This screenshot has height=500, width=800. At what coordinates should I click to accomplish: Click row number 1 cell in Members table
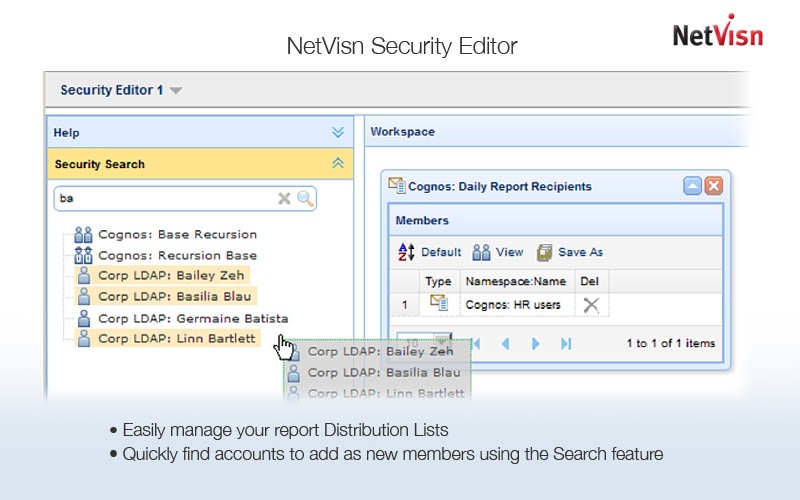(x=405, y=305)
